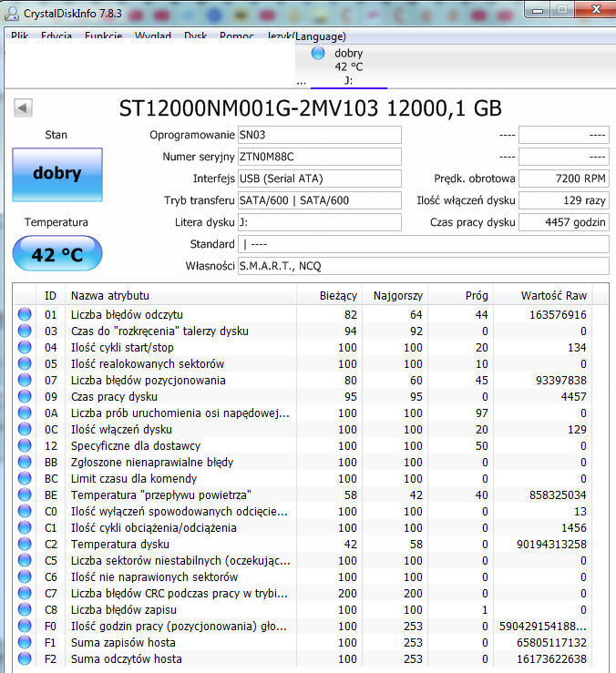This screenshot has height=673, width=616.
Task: Click status orb for attribute 12 row
Action: point(25,445)
